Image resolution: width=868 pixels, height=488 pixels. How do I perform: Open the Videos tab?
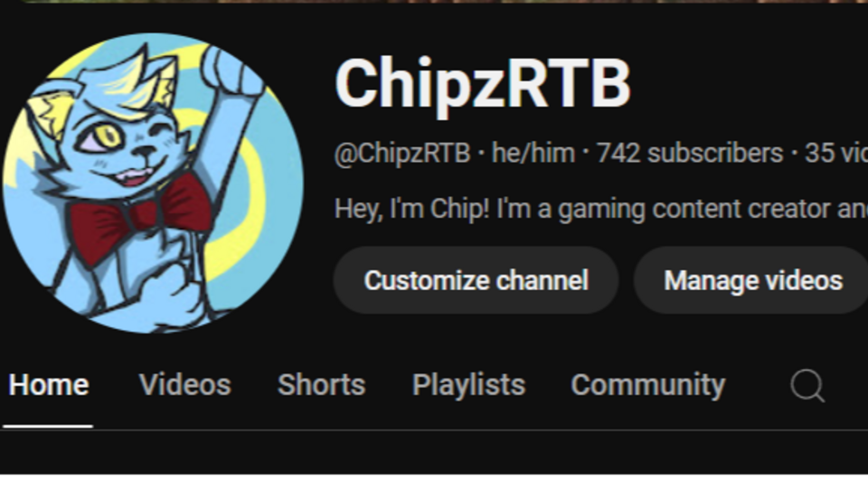tap(184, 385)
